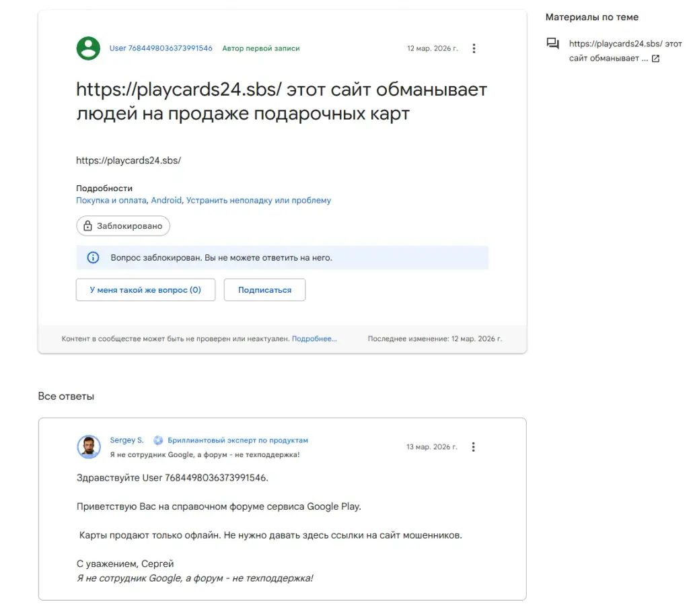Open the original post's three-dot options menu
This screenshot has width=689, height=616.
point(474,48)
